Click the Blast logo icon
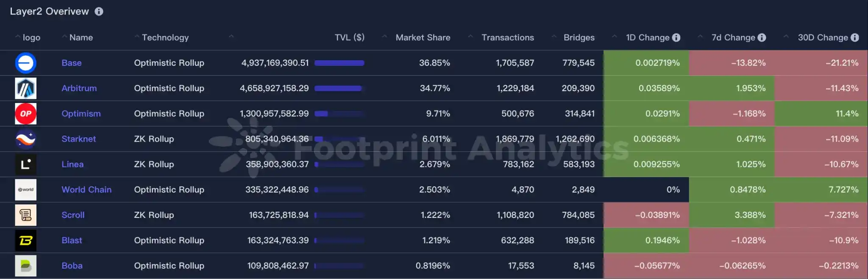 coord(25,240)
